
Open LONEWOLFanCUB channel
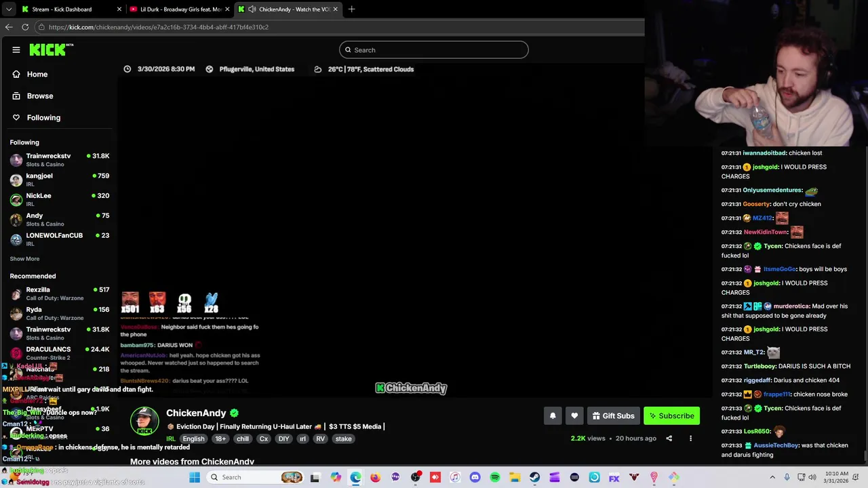[x=60, y=239]
